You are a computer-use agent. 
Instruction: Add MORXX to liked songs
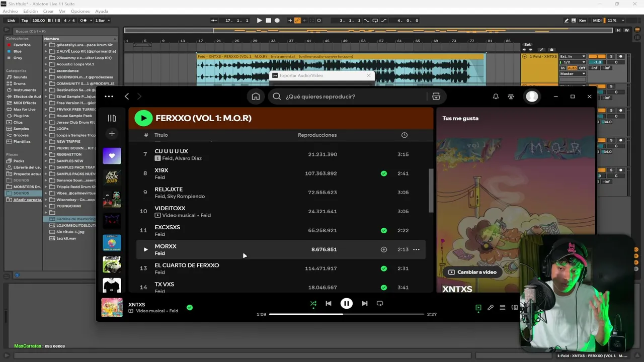[x=384, y=249]
